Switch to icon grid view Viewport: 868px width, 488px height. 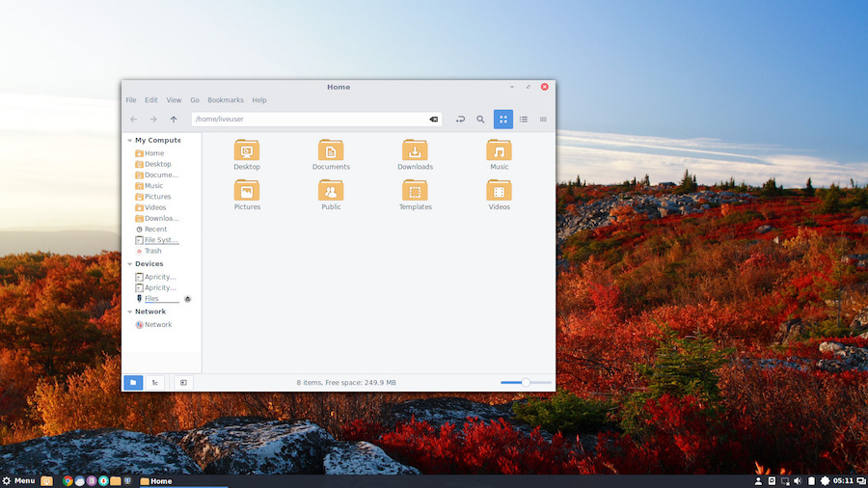tap(502, 120)
